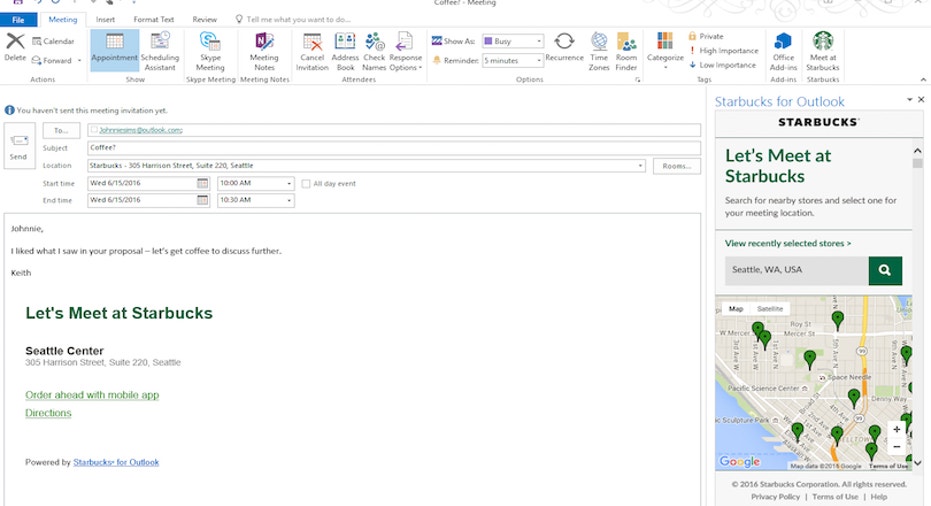
Task: Open the end date calendar picker
Action: [202, 200]
